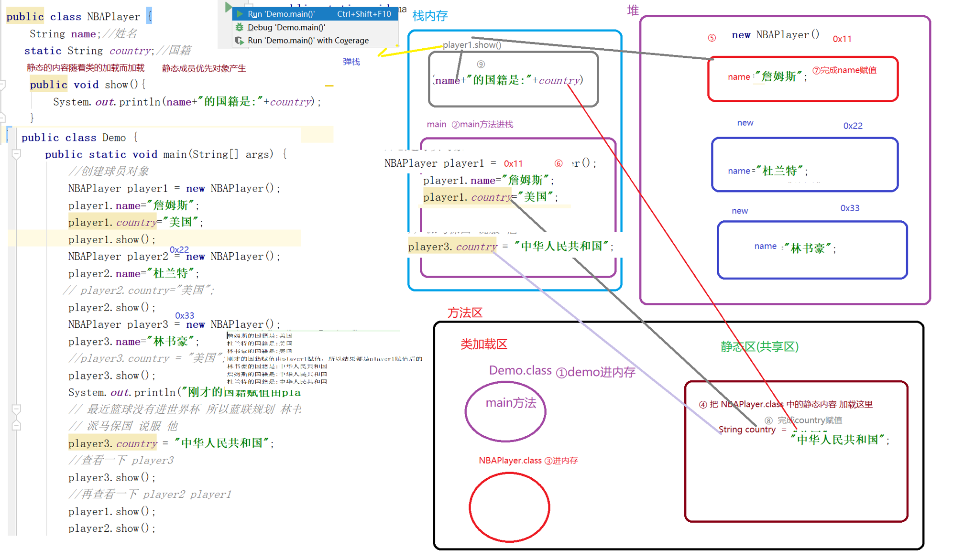Viewport: 964px width, 560px height.
Task: Click the blue '弹栈' label
Action: tap(351, 62)
